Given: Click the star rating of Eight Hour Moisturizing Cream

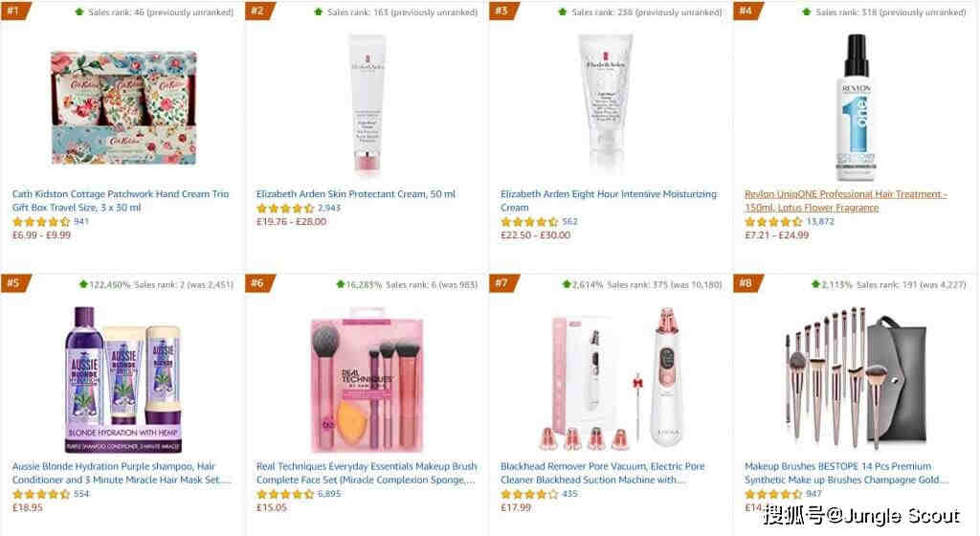Looking at the screenshot, I should (x=529, y=222).
